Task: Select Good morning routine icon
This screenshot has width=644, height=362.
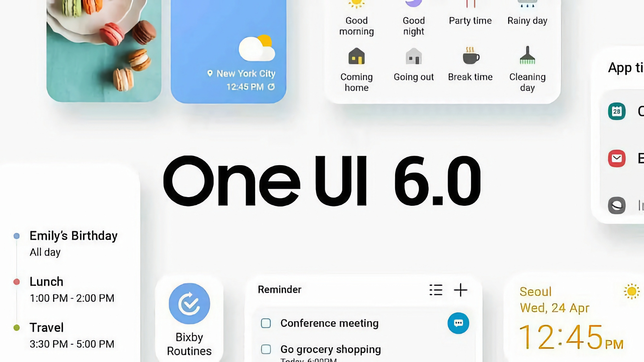Action: point(356,5)
